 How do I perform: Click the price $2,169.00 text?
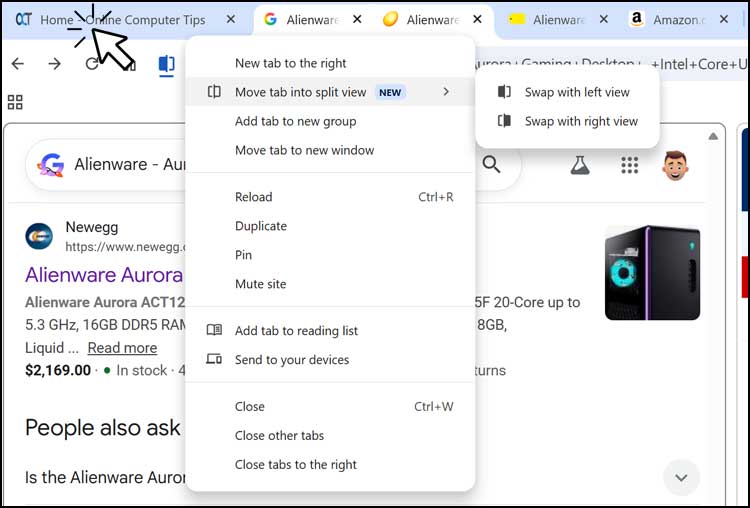pyautogui.click(x=58, y=370)
